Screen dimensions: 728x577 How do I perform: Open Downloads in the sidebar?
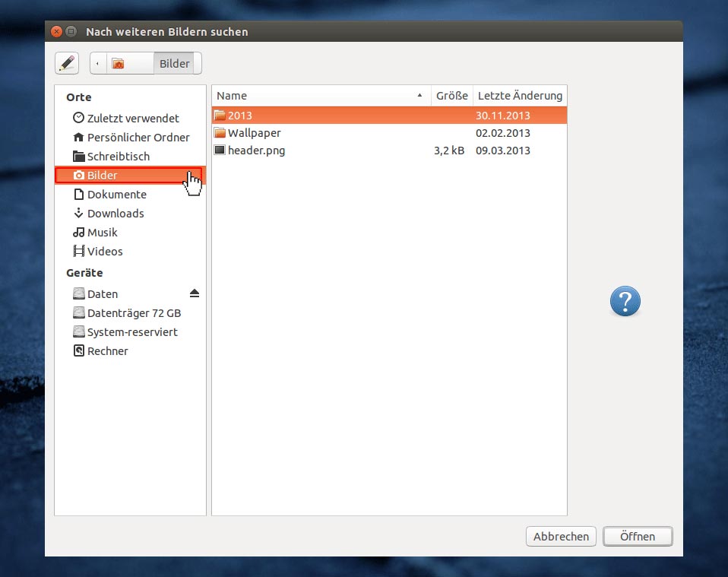130,213
